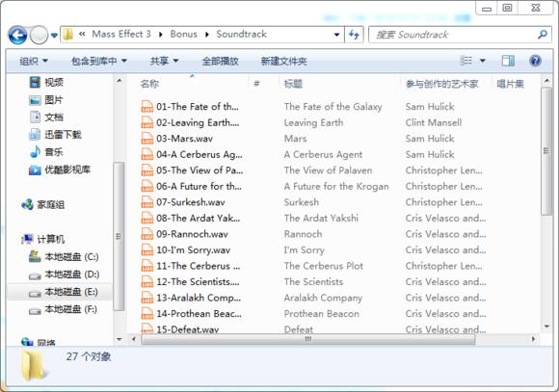Click the 新建文件夹 new folder button
Image resolution: width=559 pixels, height=392 pixels.
283,62
